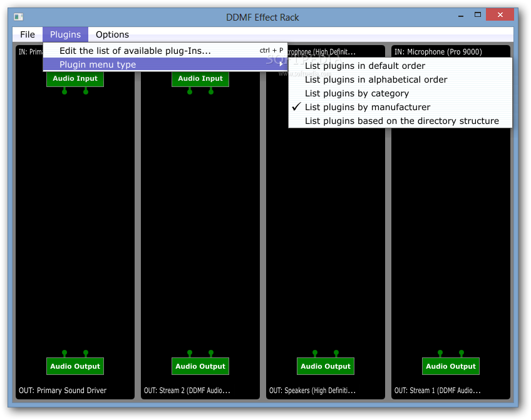Maximize the DDMF Effect Rack window
The height and width of the screenshot is (420, 531).
click(478, 14)
